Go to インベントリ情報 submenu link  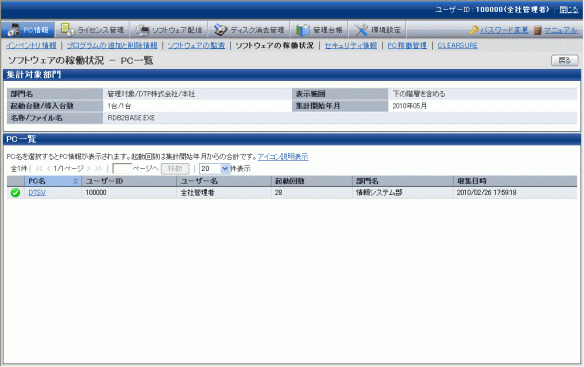tap(31, 45)
